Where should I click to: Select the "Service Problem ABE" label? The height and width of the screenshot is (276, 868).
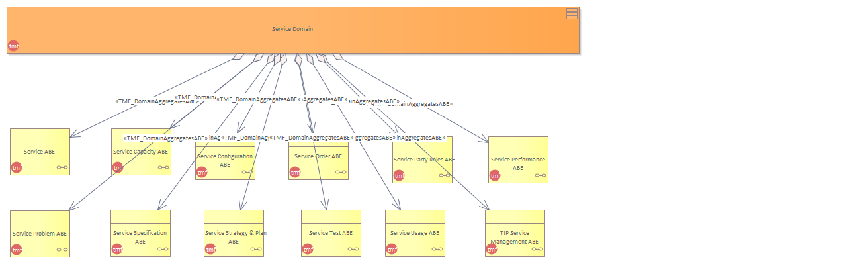[x=40, y=234]
